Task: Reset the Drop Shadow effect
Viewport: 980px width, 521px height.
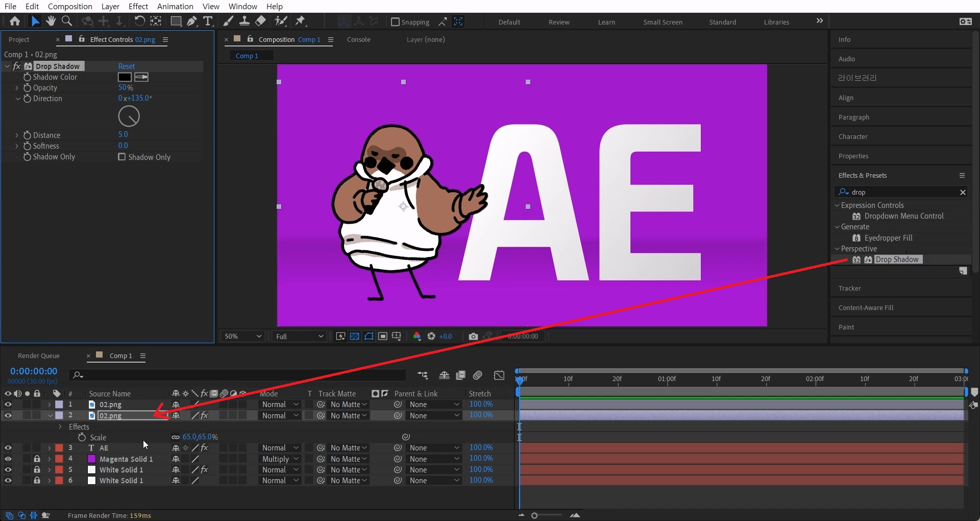Action: tap(127, 66)
